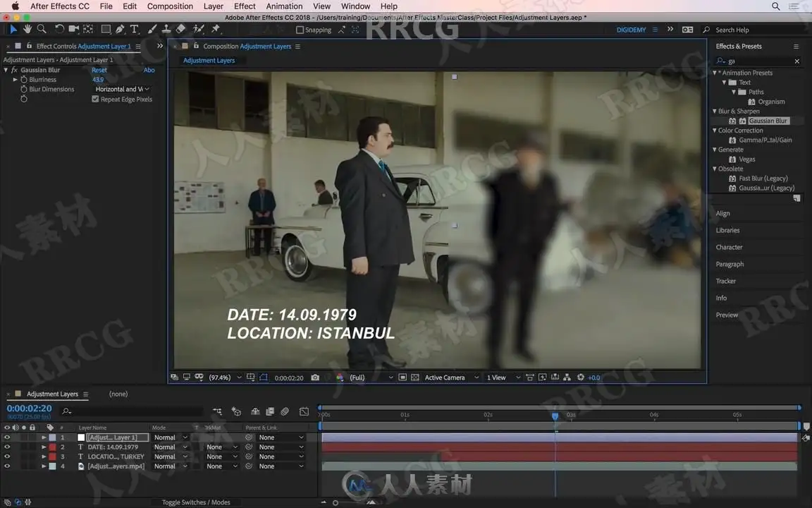Toggle the Region of Interest icon

402,377
